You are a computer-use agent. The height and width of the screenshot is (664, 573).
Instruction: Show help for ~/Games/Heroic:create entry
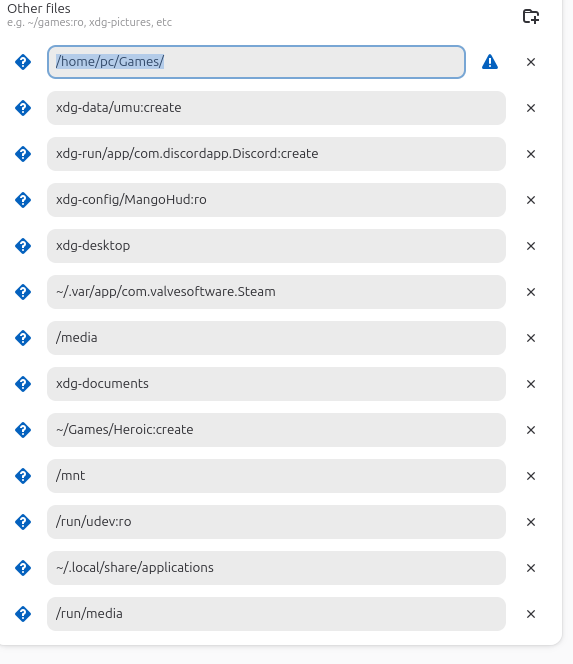point(23,430)
